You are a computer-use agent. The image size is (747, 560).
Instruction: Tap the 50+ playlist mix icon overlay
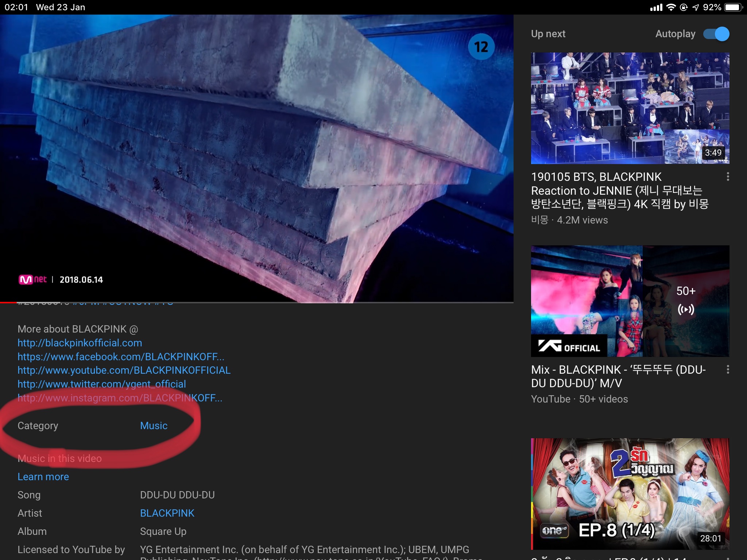tap(686, 301)
